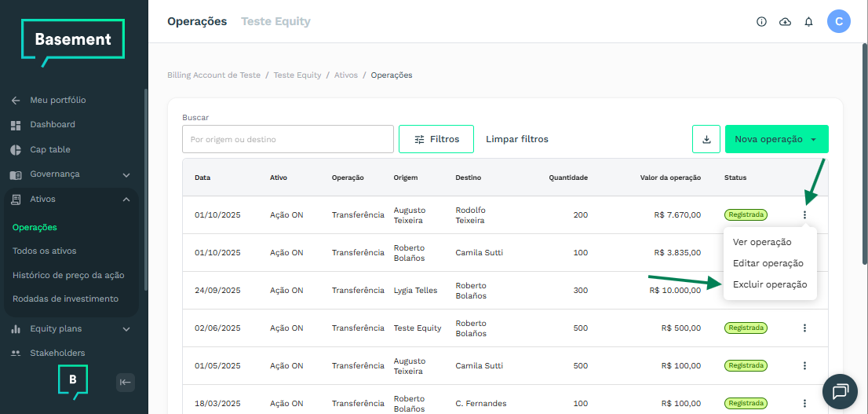
Task: Open the notifications bell
Action: click(x=808, y=22)
